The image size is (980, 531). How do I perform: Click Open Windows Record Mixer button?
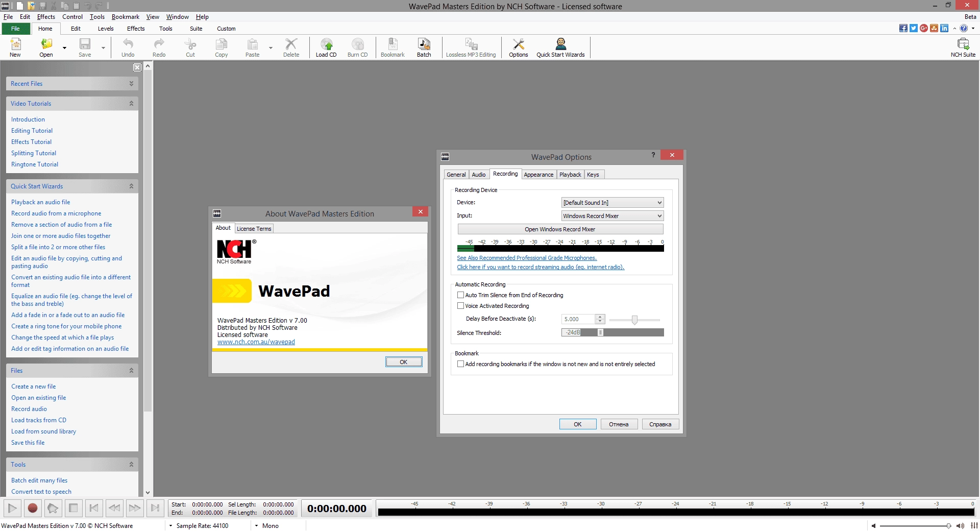tap(560, 229)
